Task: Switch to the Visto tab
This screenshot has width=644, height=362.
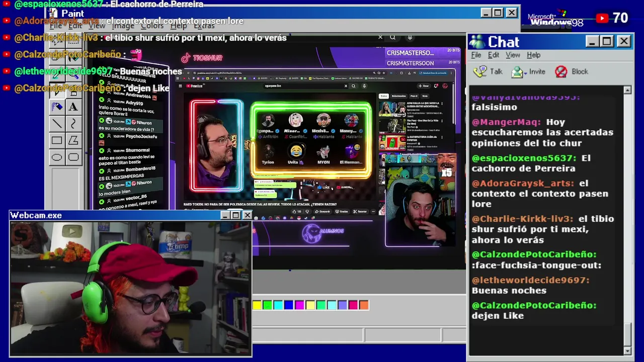Action: (425, 96)
